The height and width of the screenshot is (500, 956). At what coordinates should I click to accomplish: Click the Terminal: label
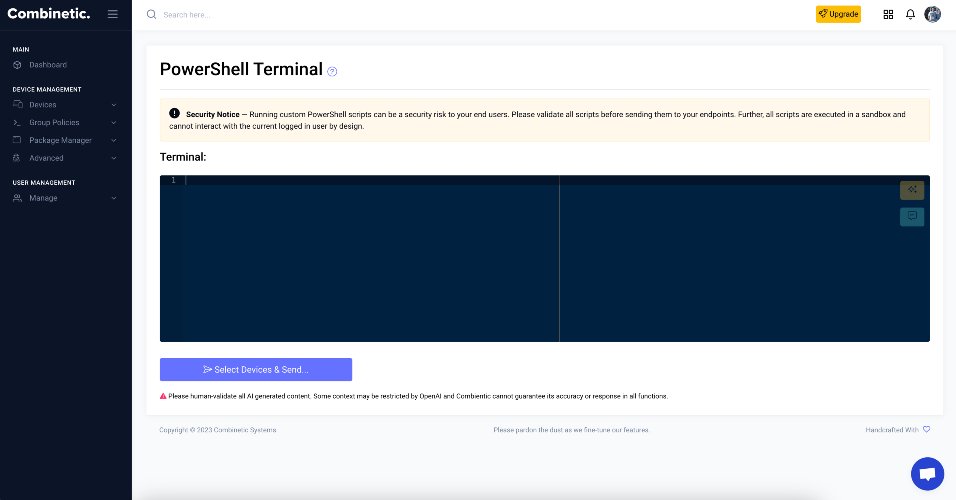[x=183, y=157]
